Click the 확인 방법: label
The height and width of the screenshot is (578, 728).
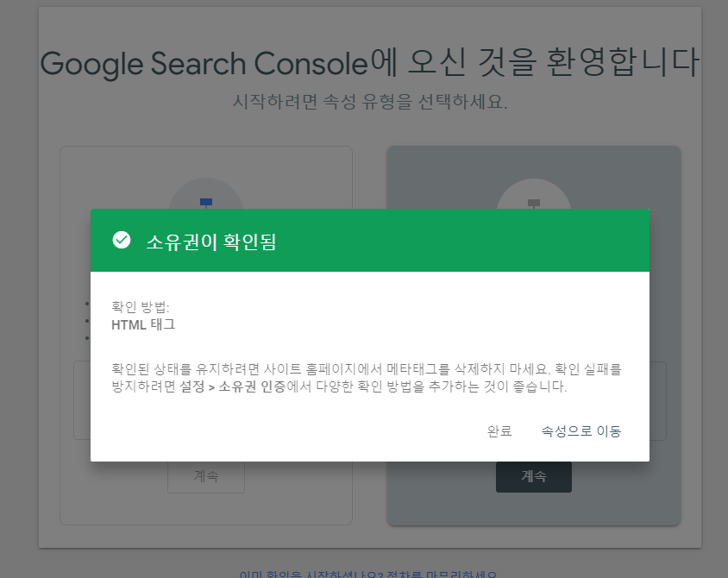tap(141, 307)
